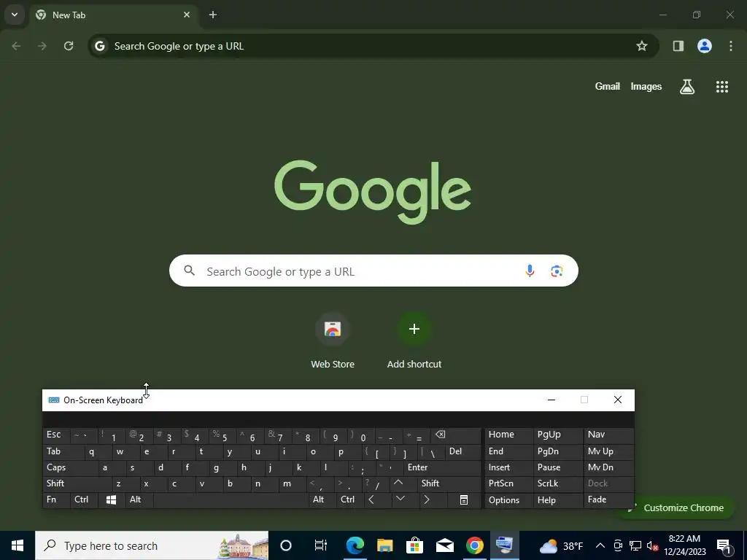Viewport: 747px width, 560px height.
Task: Search by image with Lens icon
Action: pyautogui.click(x=557, y=271)
